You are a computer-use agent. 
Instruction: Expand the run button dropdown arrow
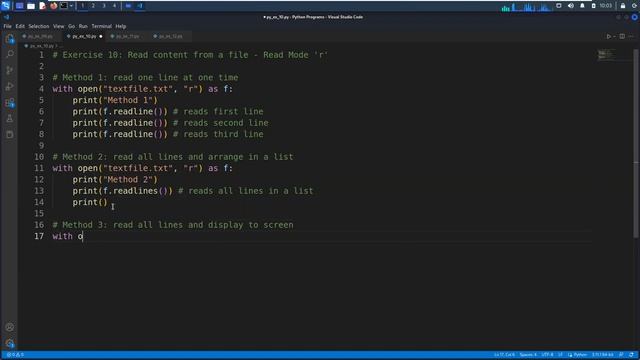click(x=614, y=36)
